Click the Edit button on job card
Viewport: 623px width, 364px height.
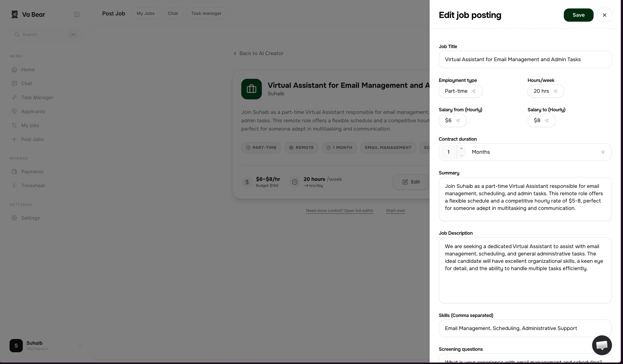411,182
